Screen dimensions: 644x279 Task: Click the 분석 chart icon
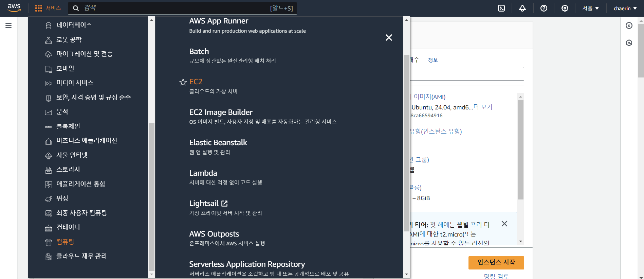(49, 112)
